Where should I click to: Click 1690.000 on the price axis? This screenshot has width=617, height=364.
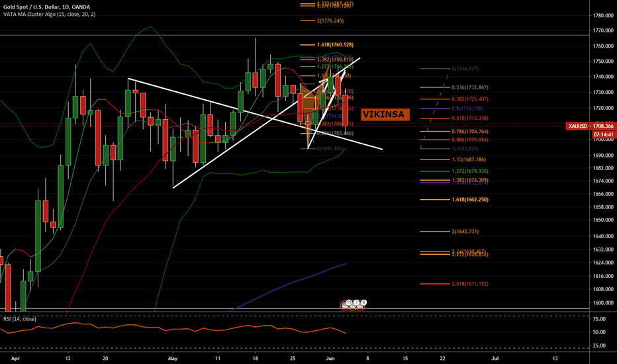[603, 156]
